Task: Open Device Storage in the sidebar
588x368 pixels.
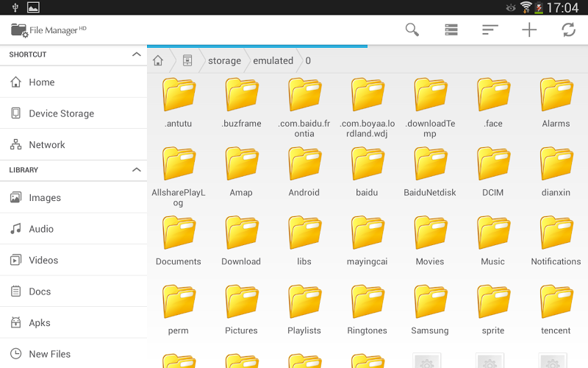Action: 61,113
